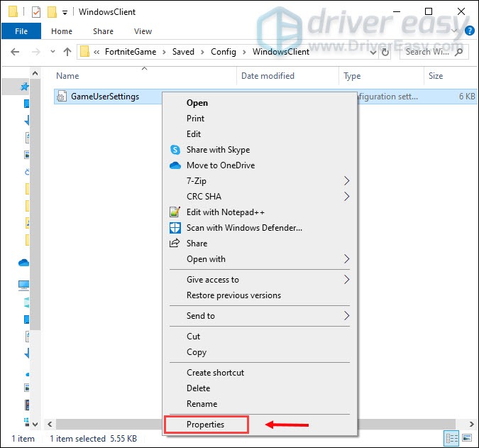Click Config in the address path
Viewport: 479px width, 448px height.
[x=224, y=52]
